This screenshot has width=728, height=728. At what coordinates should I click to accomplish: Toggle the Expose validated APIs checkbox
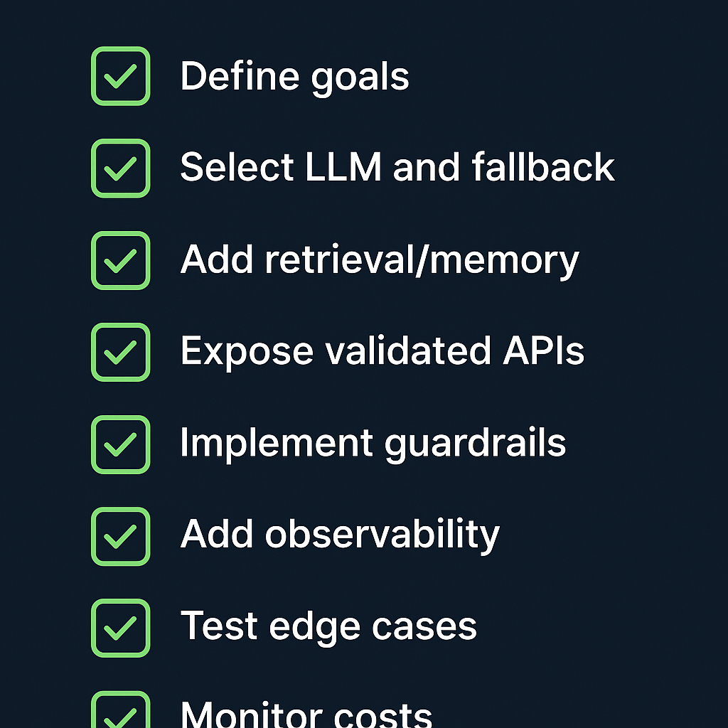click(120, 352)
